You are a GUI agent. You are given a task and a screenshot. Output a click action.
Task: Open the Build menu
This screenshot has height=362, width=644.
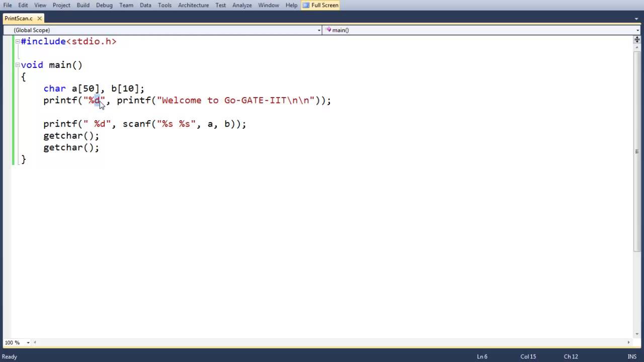[83, 5]
